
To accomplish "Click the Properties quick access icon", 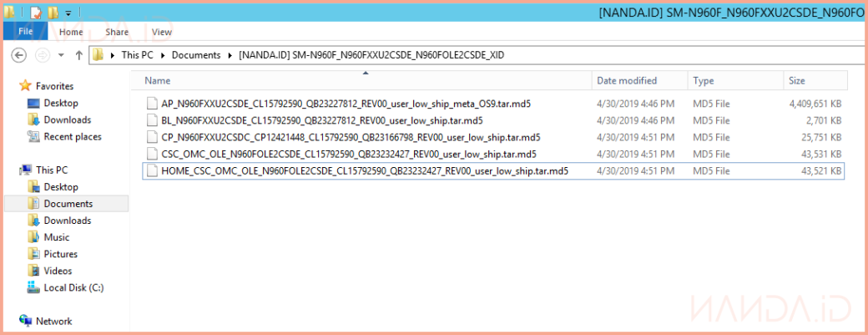I will (36, 13).
